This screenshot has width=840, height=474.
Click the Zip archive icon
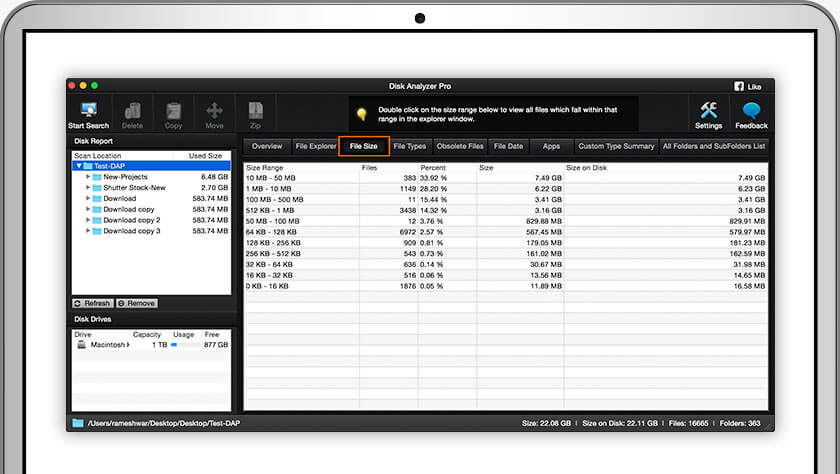coord(256,111)
